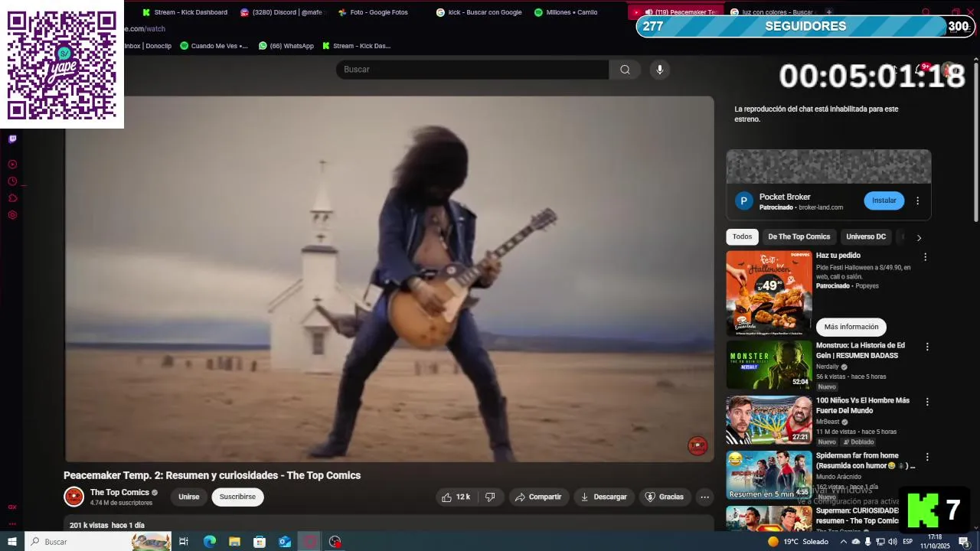Open Task View on taskbar
This screenshot has width=980, height=551.
184,542
